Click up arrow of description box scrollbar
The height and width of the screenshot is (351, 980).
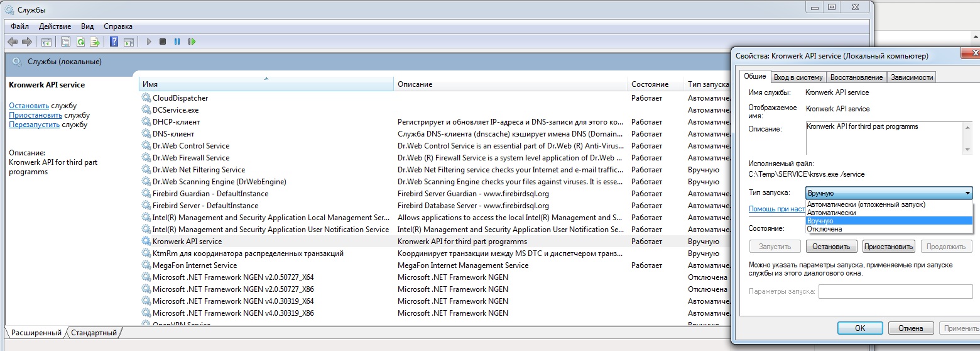click(967, 126)
